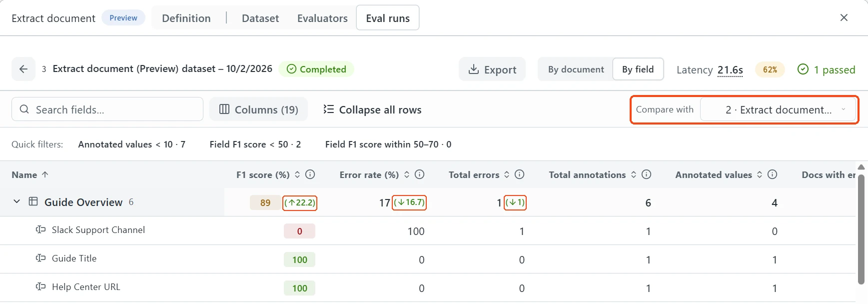The width and height of the screenshot is (868, 304).
Task: Open the Dataset tab
Action: click(260, 18)
